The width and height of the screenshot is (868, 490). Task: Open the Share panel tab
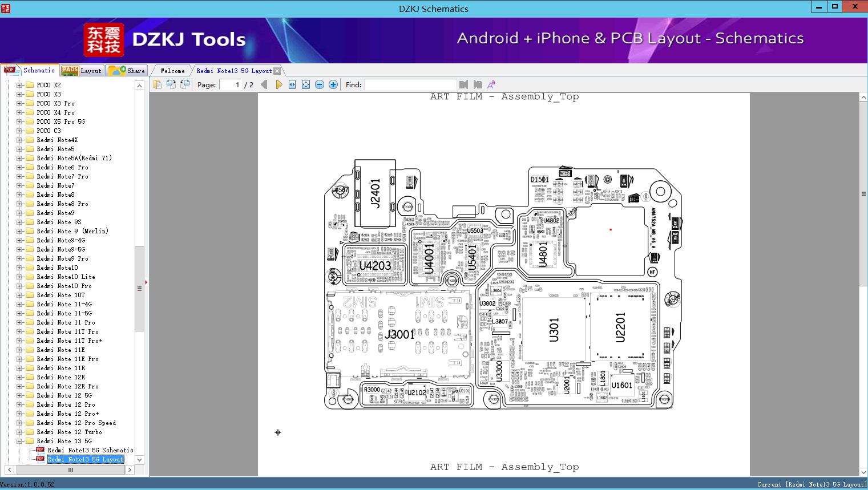127,70
